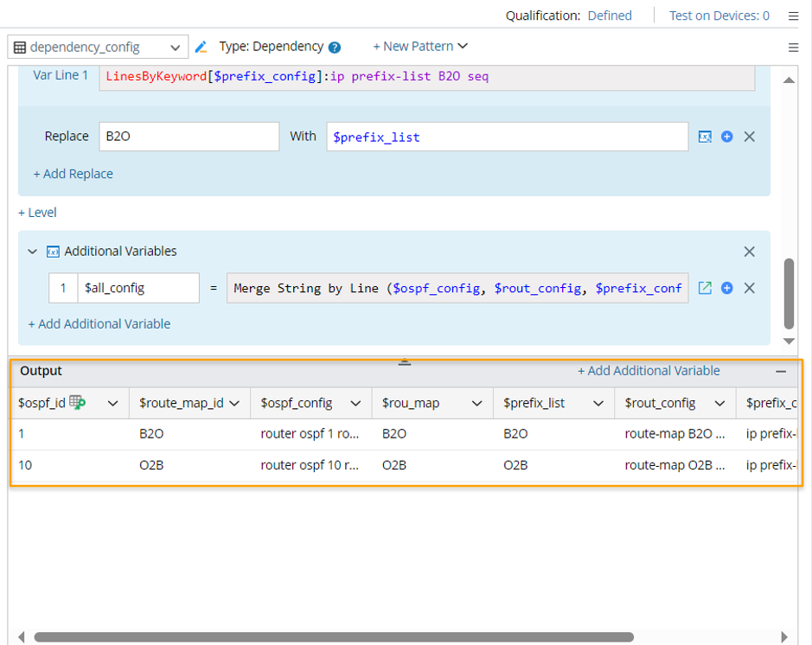Click the help icon next to Type: Dependency
The width and height of the screenshot is (812, 645).
[335, 48]
